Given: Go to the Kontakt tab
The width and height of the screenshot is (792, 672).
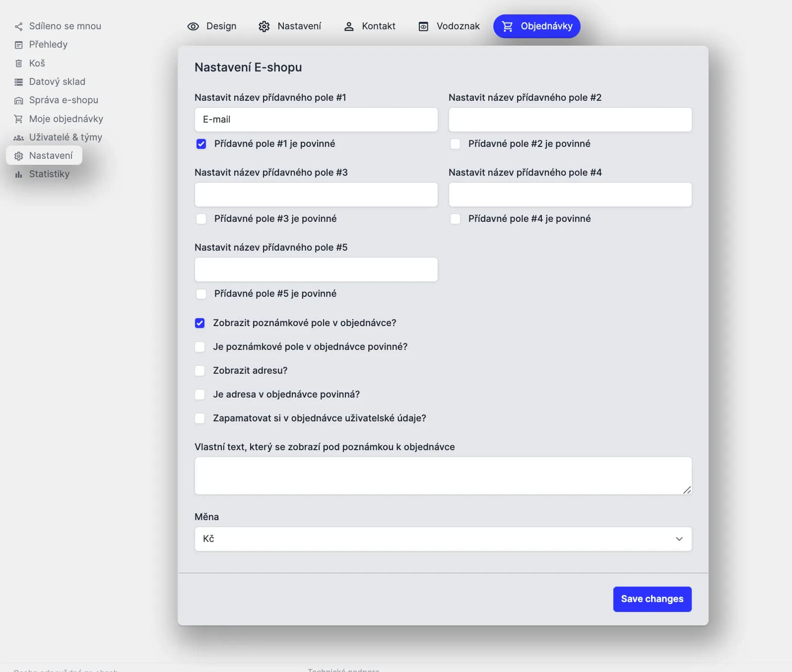Looking at the screenshot, I should (370, 26).
